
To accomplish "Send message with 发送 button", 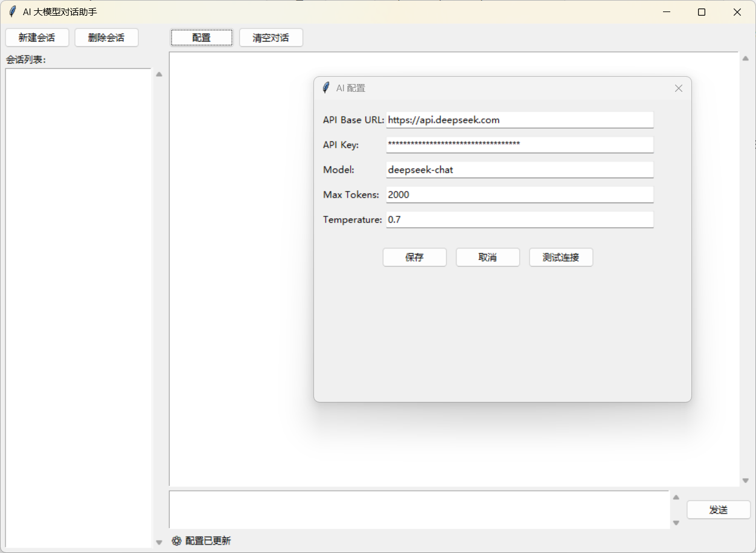I will click(x=718, y=509).
